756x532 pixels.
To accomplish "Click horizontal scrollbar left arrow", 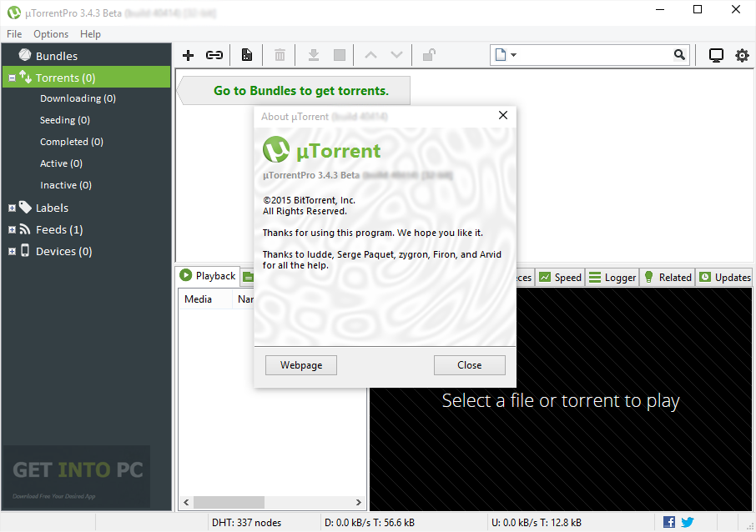I will coord(186,502).
